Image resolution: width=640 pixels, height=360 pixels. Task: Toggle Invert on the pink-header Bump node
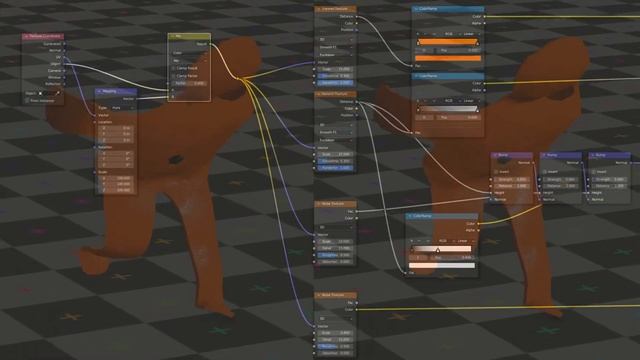(496, 172)
